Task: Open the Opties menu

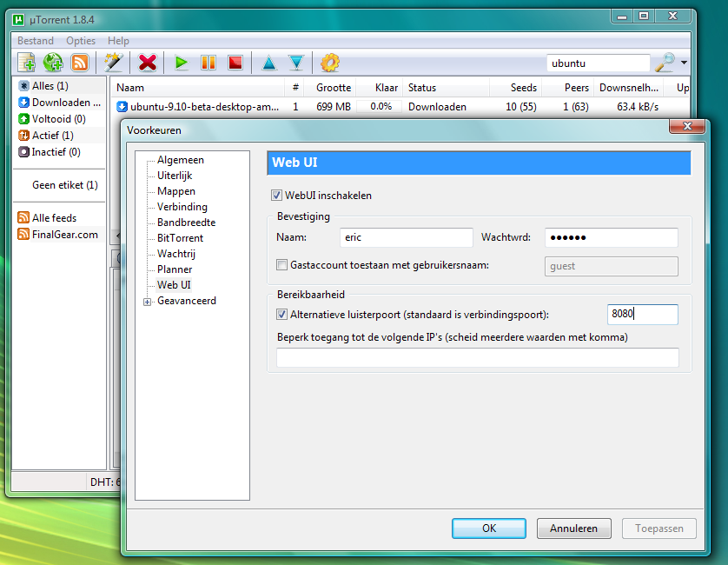Action: point(81,41)
